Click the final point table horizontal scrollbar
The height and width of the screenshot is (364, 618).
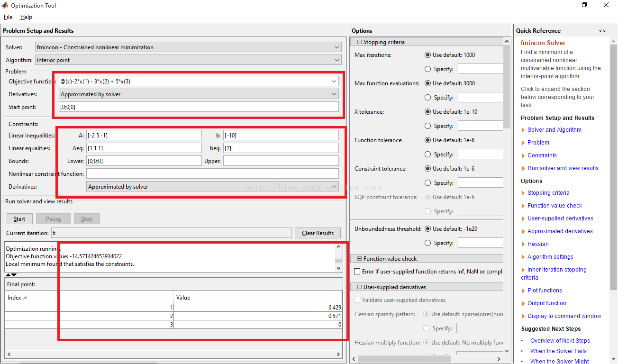(x=174, y=354)
